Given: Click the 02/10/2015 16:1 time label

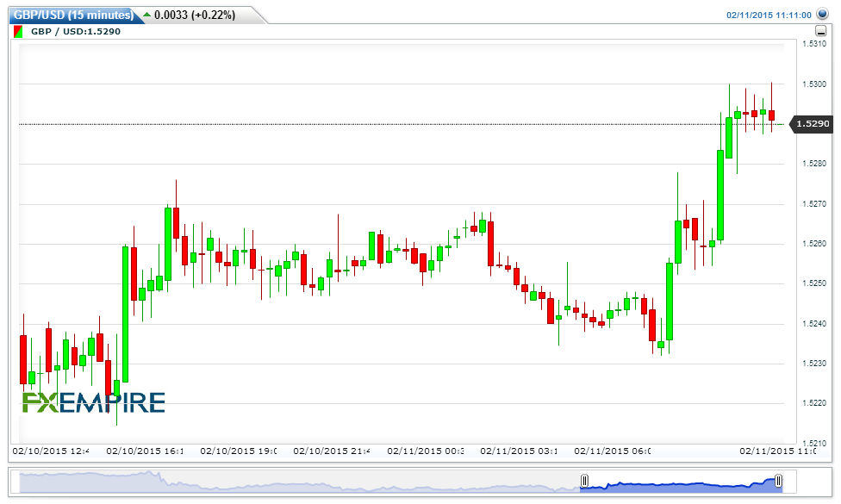Looking at the screenshot, I should (145, 451).
